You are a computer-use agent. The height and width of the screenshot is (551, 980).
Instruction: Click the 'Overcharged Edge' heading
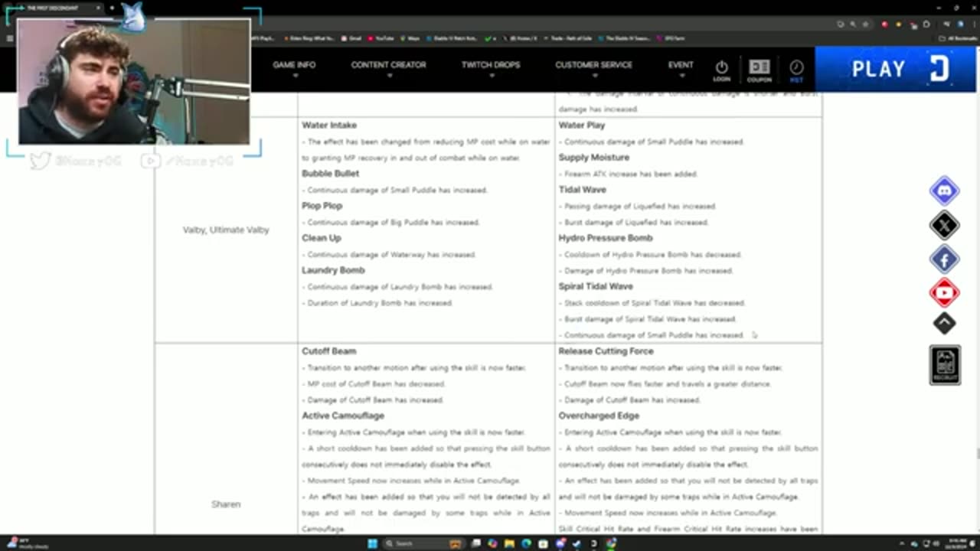tap(599, 416)
